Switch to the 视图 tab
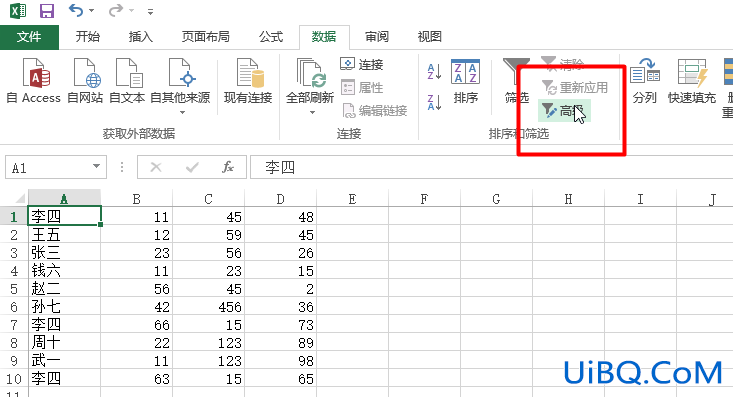733x397 pixels. tap(430, 36)
